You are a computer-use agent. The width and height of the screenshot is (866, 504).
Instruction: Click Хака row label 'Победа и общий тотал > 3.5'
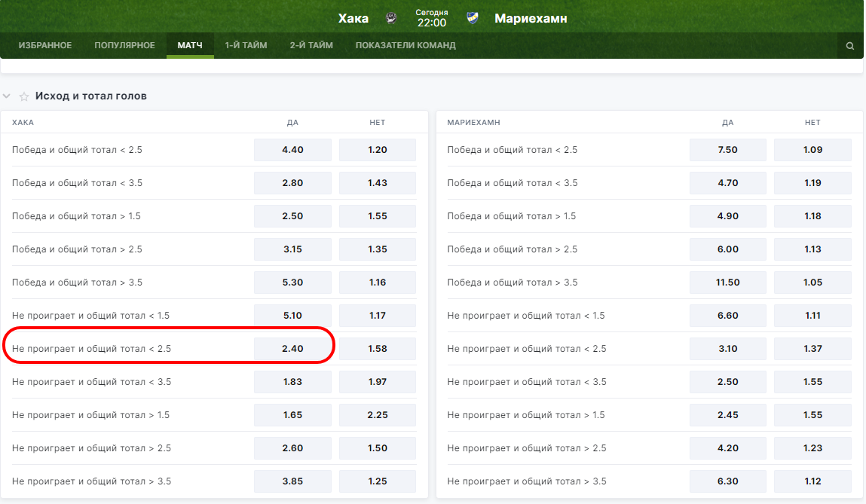click(x=78, y=282)
